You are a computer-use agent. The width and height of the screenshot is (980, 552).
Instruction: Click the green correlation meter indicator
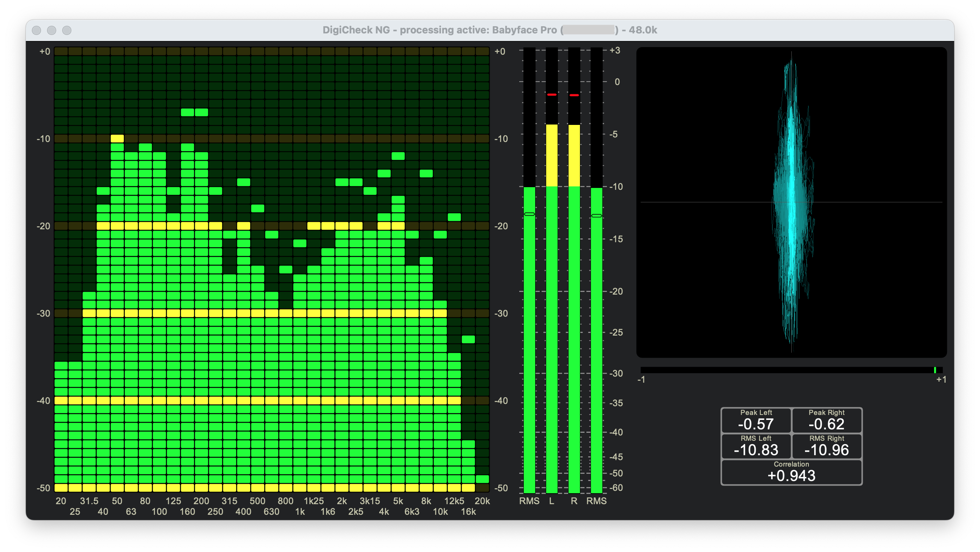tap(935, 370)
